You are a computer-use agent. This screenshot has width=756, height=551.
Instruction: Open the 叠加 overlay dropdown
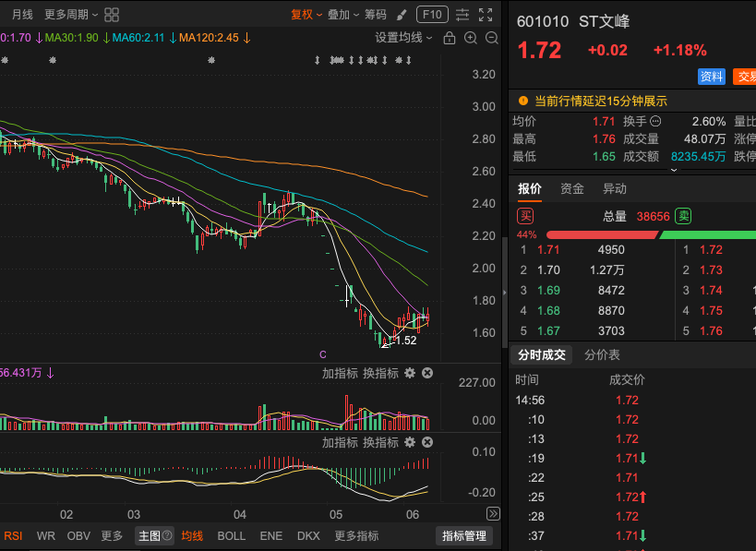343,15
